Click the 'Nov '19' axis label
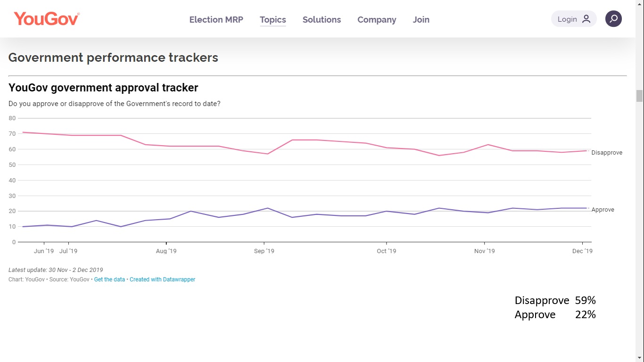The image size is (644, 362). click(x=485, y=251)
